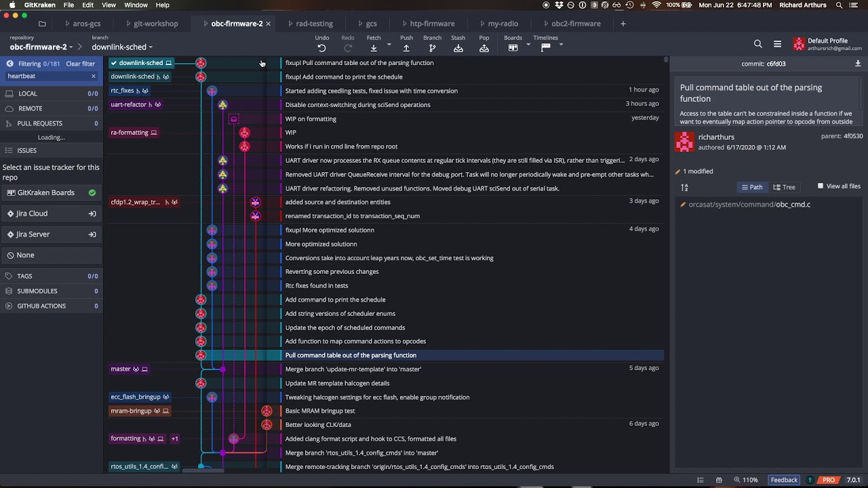Click the zoom 110% indicator
This screenshot has height=488, width=868.
746,480
